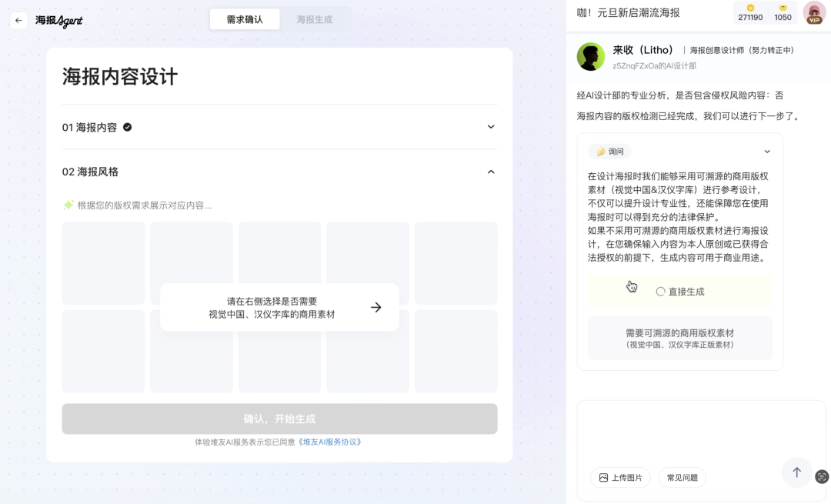
Task: Click the back arrow to exit poster editor
Action: pyautogui.click(x=18, y=20)
